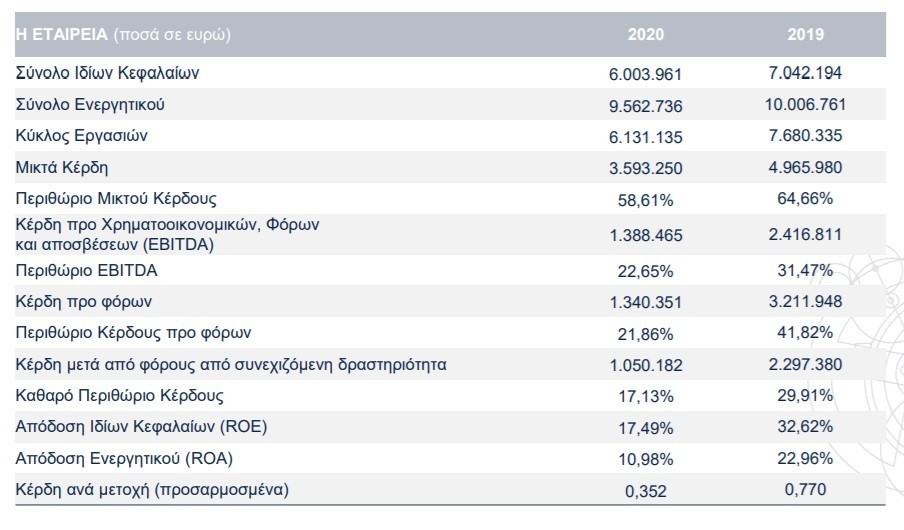Select the Καθαρό Περιθώριο Κέρδους label
This screenshot has width=904, height=530.
[119, 396]
